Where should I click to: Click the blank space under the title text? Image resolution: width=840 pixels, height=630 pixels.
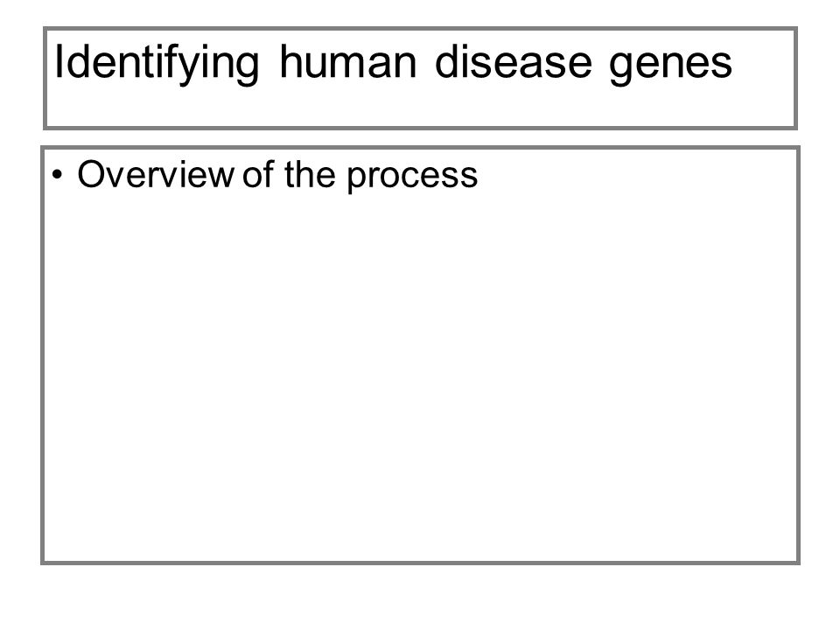(x=421, y=107)
